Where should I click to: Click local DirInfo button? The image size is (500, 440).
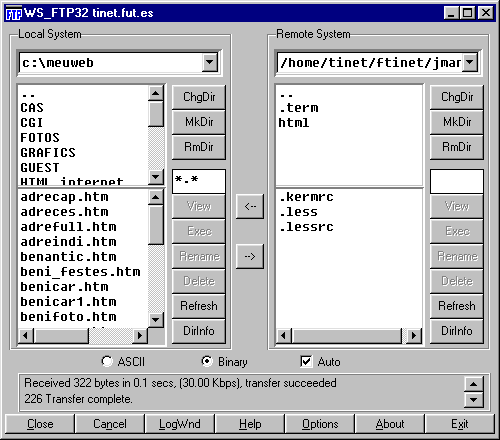199,331
